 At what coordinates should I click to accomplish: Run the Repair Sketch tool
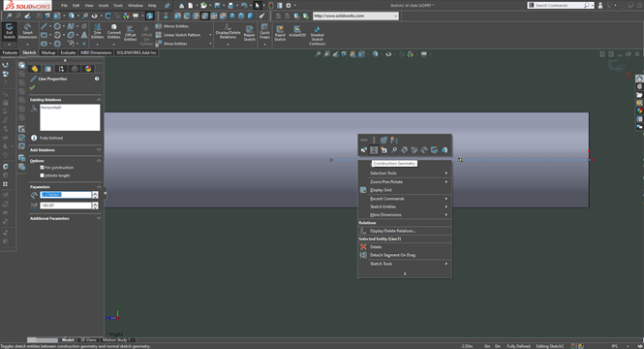pyautogui.click(x=249, y=33)
